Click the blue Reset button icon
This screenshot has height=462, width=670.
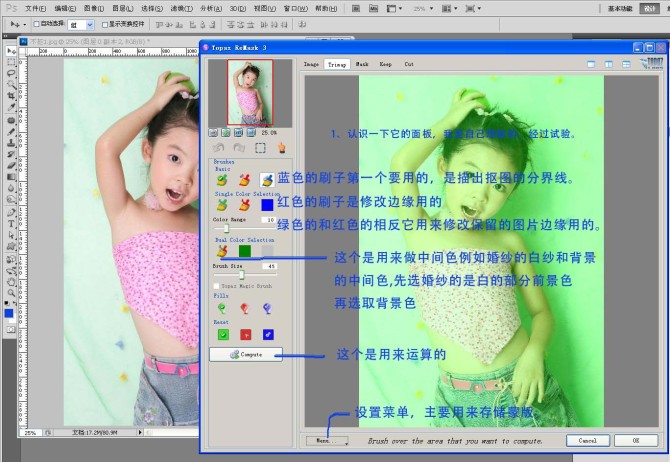click(267, 334)
